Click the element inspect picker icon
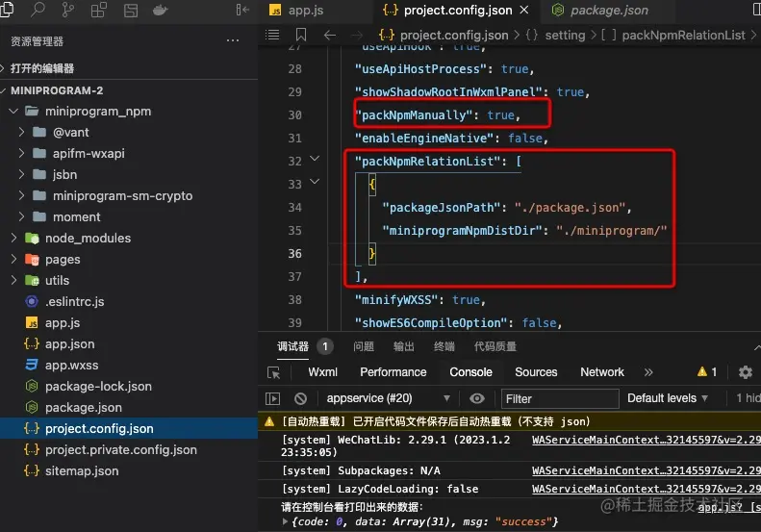Screen dimensions: 761x532 (x=274, y=372)
